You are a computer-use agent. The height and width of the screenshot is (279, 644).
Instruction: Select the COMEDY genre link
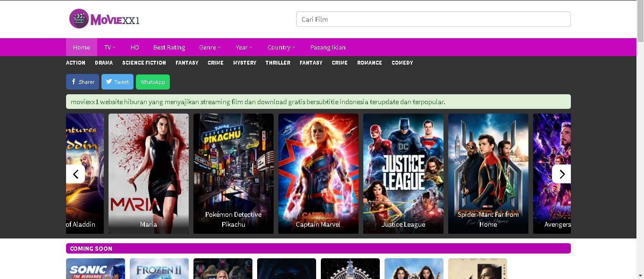click(x=402, y=63)
